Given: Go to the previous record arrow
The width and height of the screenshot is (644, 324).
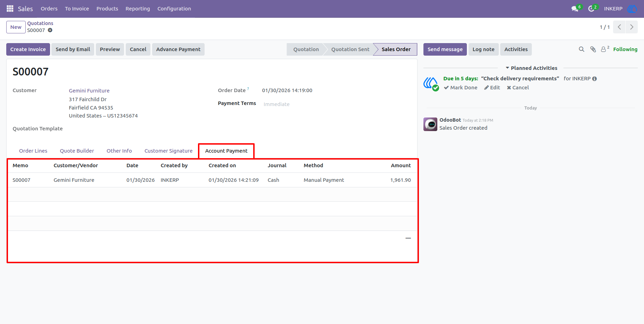Looking at the screenshot, I should 619,27.
